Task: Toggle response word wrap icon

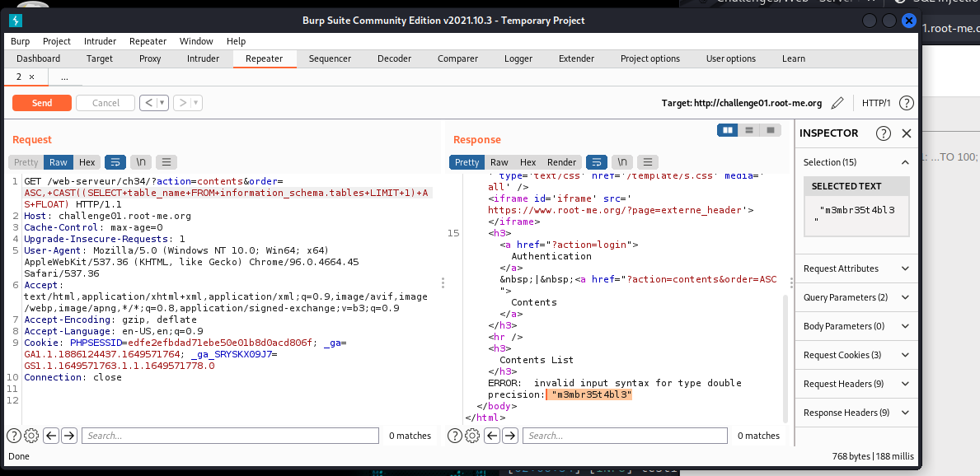Action: pos(596,162)
